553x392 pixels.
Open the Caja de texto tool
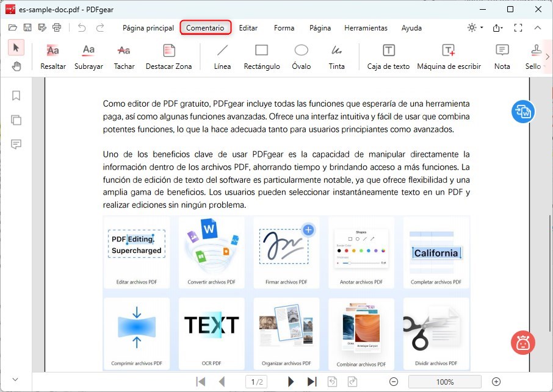tap(388, 55)
